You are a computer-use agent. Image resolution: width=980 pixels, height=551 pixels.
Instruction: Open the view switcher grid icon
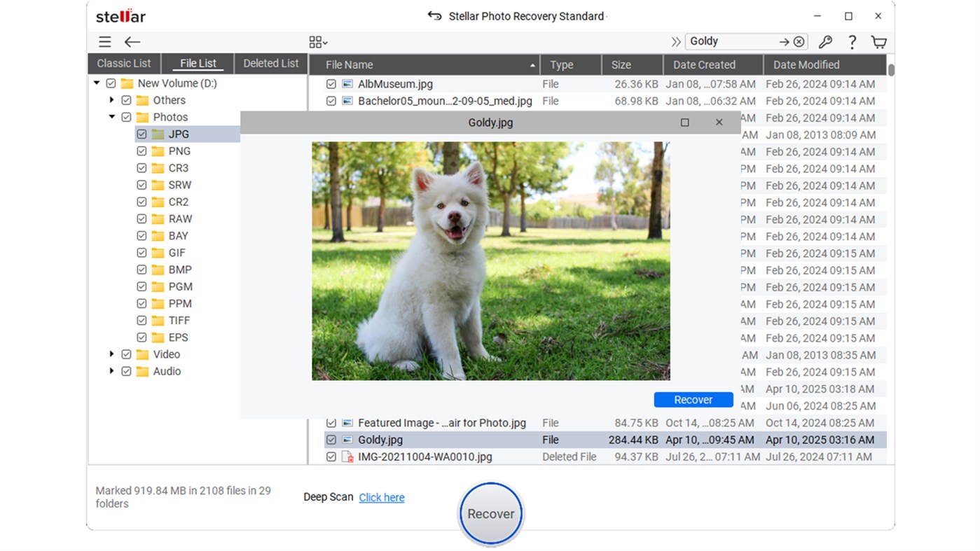point(317,41)
